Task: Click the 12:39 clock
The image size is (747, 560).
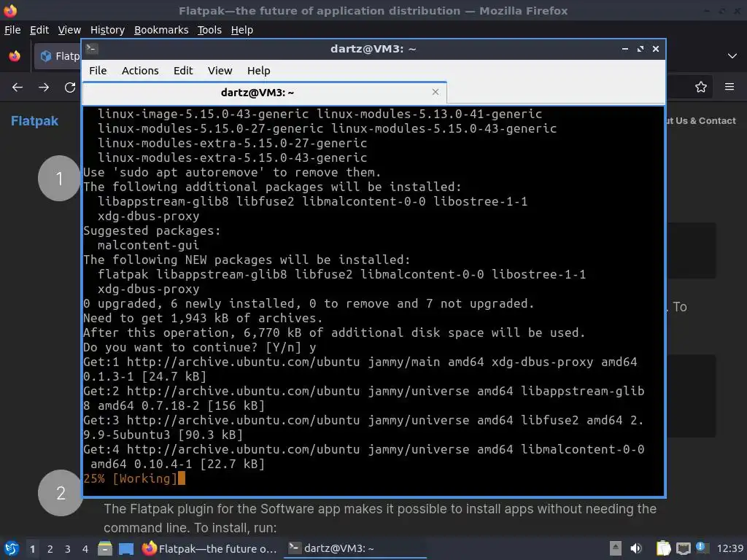Action: [x=729, y=548]
